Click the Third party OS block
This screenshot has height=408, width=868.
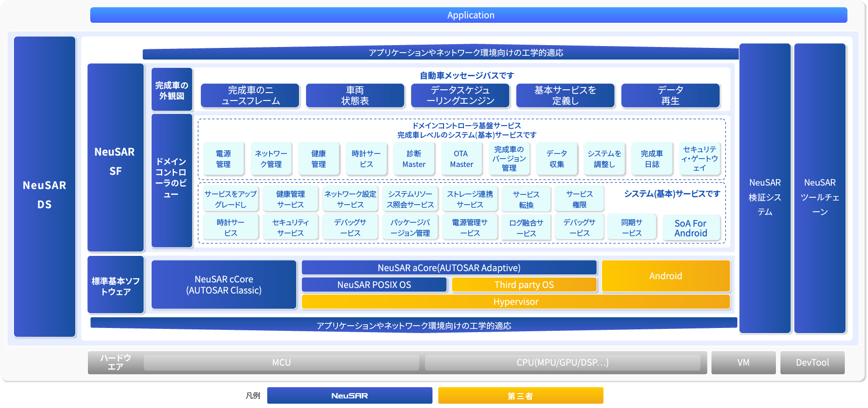point(524,285)
